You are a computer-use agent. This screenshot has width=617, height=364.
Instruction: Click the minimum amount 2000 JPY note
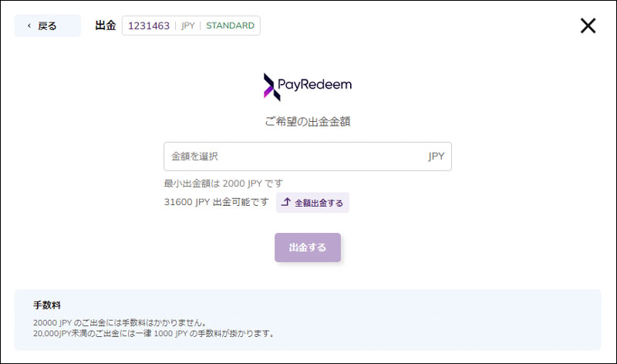224,184
